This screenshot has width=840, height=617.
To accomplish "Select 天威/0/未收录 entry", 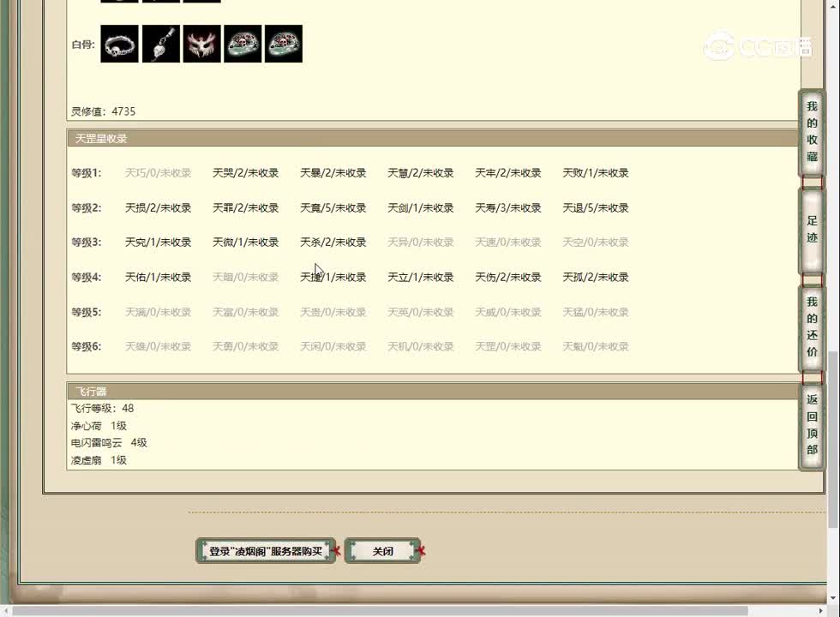I will pyautogui.click(x=507, y=312).
